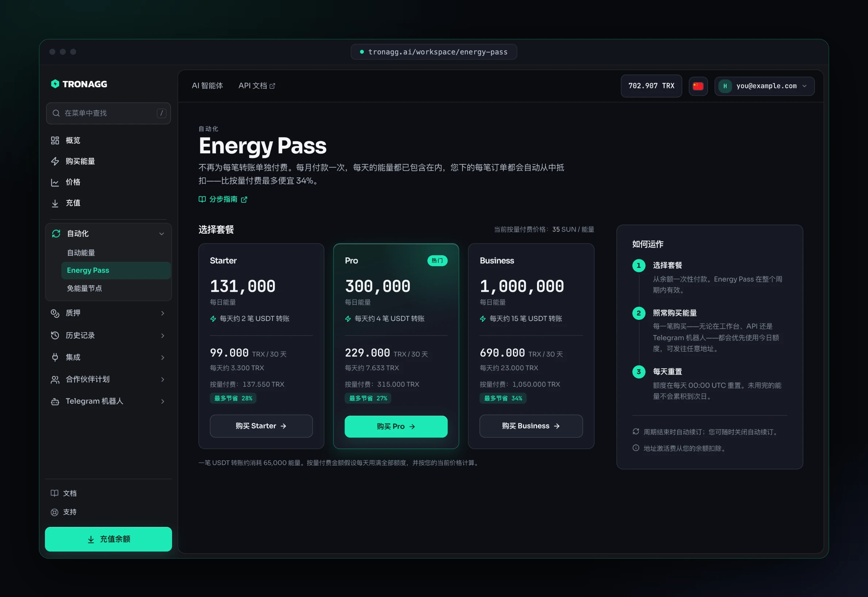Click the browser URL address bar
Screen dimensions: 868x597
pyautogui.click(x=434, y=51)
